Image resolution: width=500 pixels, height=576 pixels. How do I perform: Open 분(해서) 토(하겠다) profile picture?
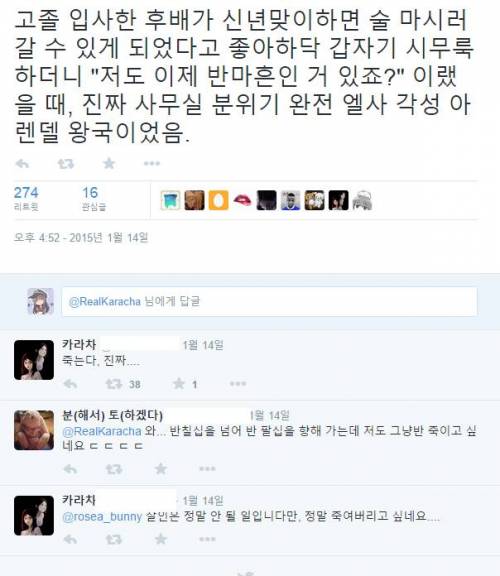click(34, 430)
